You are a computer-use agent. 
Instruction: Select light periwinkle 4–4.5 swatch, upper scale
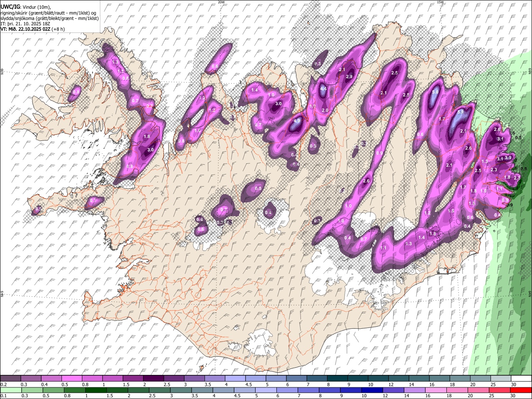point(235,379)
